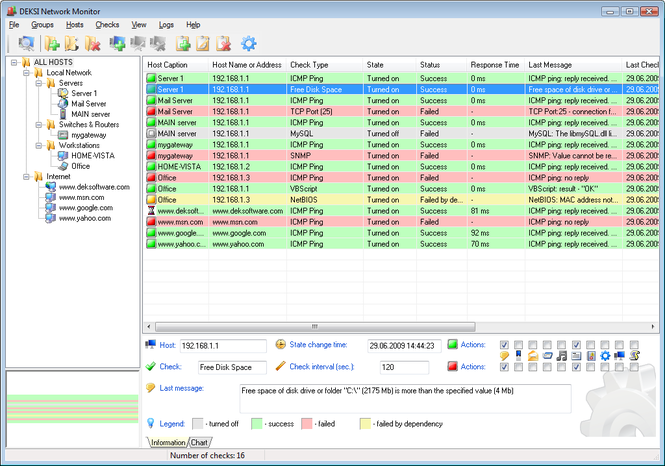This screenshot has height=466, width=665.
Task: Collapse the Internet tree group
Action: [x=26, y=177]
